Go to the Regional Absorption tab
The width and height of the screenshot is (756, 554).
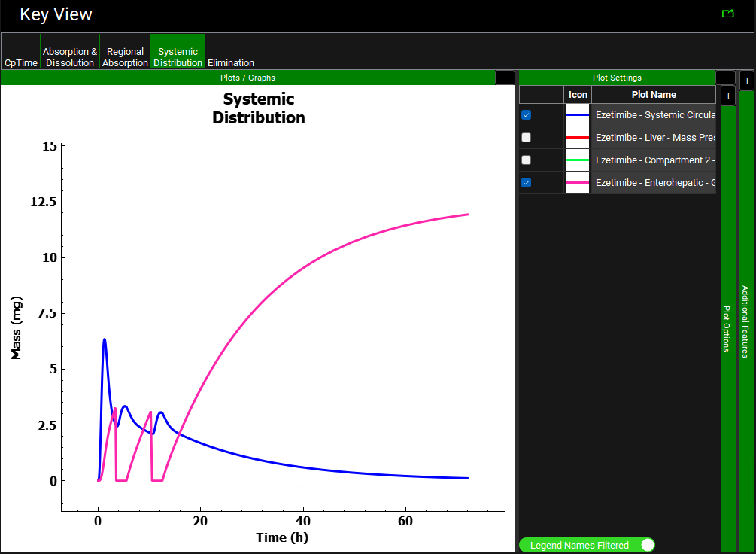(125, 57)
